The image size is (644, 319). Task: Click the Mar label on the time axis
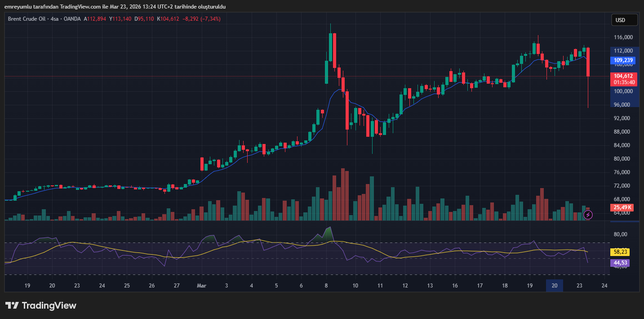(x=201, y=286)
